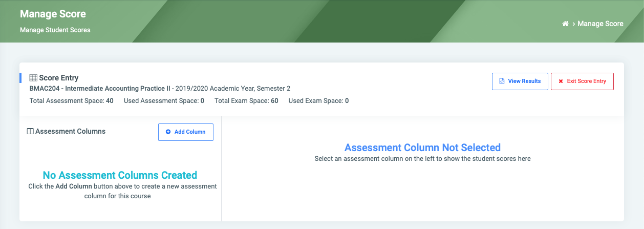Click Total Assessment Space: 40
644x229 pixels.
(72, 100)
